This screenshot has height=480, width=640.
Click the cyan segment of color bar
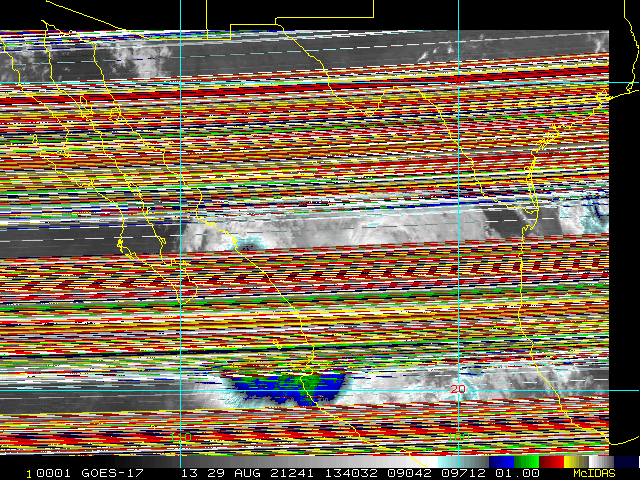[463, 462]
